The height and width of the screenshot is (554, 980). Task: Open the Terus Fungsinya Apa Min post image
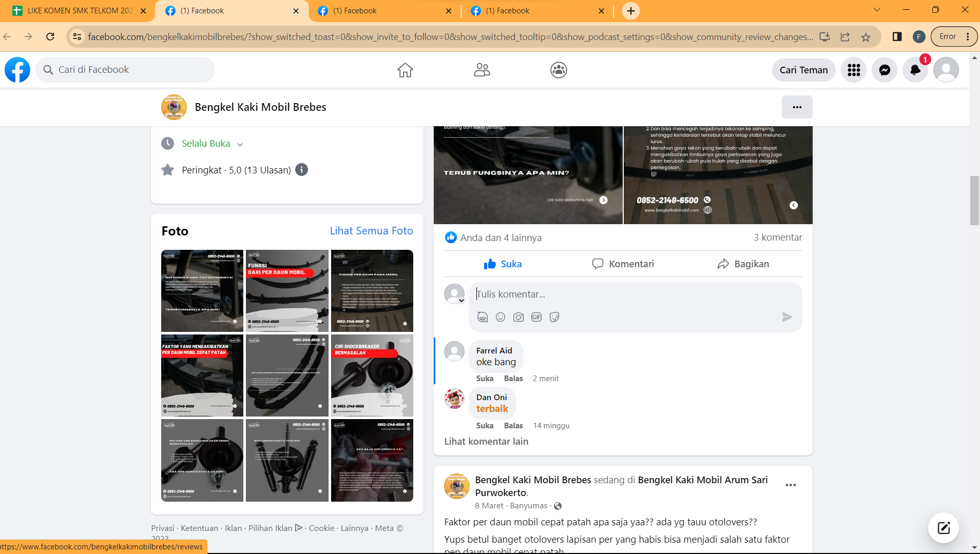pos(528,175)
